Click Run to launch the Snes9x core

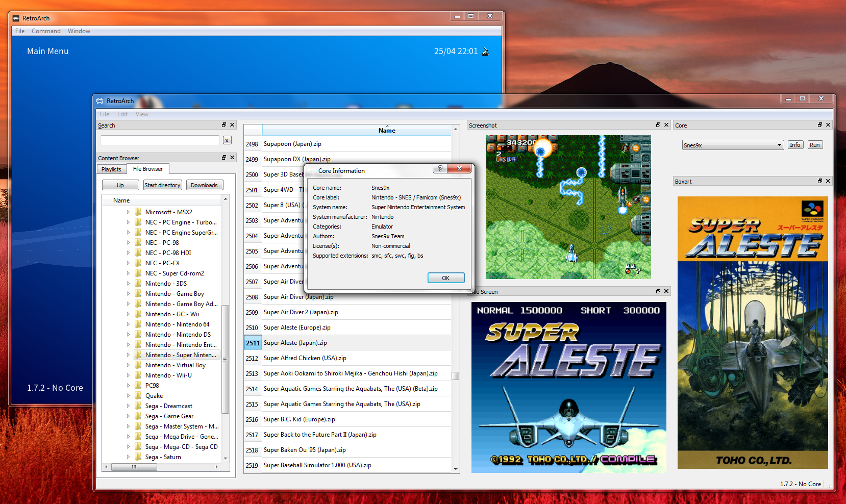pyautogui.click(x=814, y=144)
